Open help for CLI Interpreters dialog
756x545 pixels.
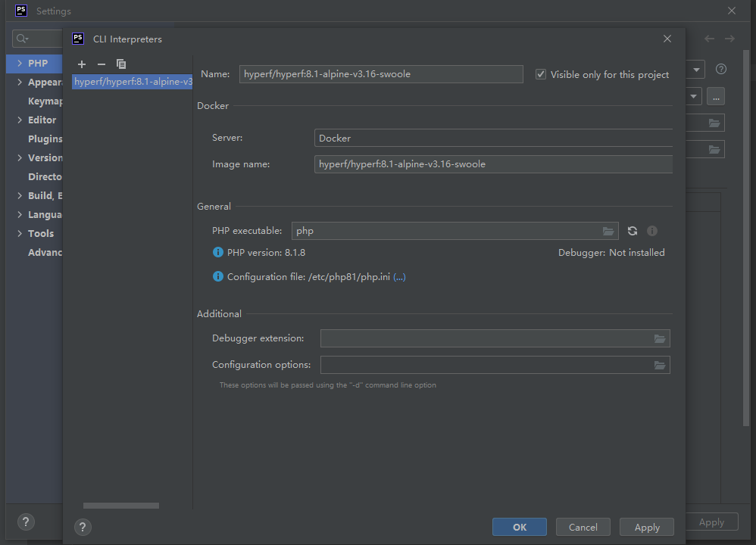point(83,527)
